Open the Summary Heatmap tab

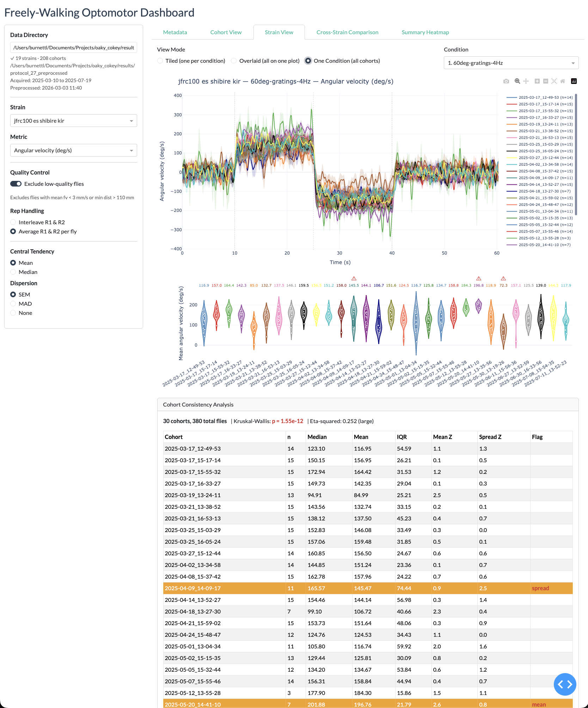click(x=425, y=32)
